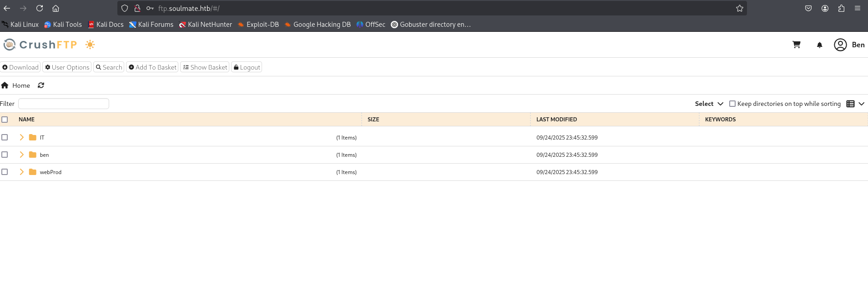Image resolution: width=868 pixels, height=290 pixels.
Task: Open the shopping cart basket icon
Action: tap(796, 45)
